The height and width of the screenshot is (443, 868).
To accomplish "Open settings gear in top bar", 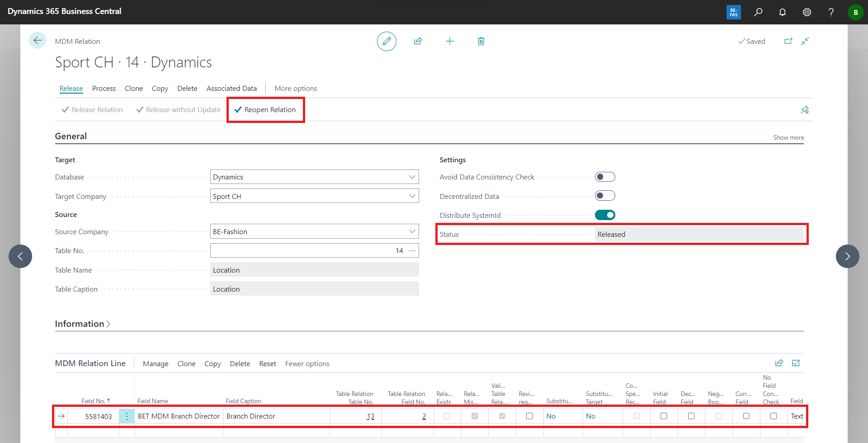I will click(807, 12).
